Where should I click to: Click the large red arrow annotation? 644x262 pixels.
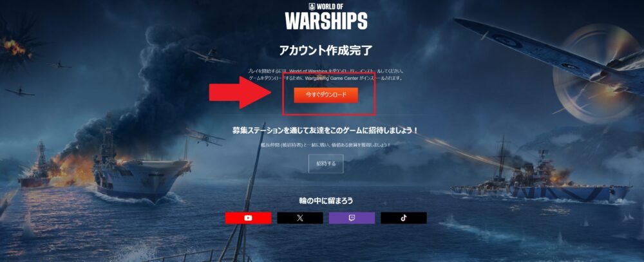point(240,93)
